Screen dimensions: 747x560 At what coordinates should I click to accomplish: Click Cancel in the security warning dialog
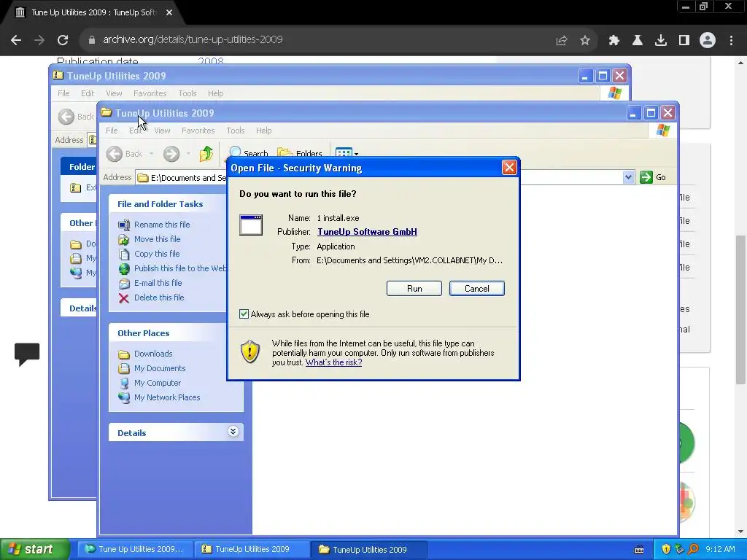tap(476, 289)
